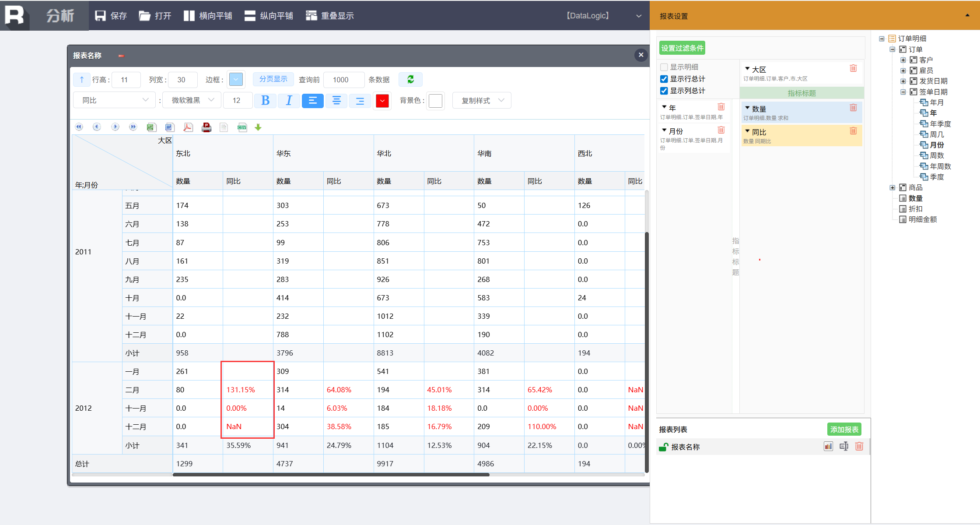This screenshot has width=980, height=525.
Task: Click the CSV export icon
Action: (242, 127)
